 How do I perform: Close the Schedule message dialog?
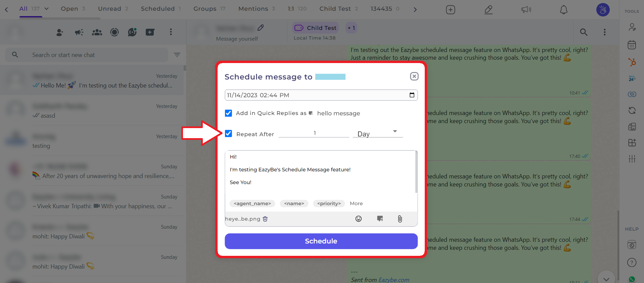(x=414, y=76)
